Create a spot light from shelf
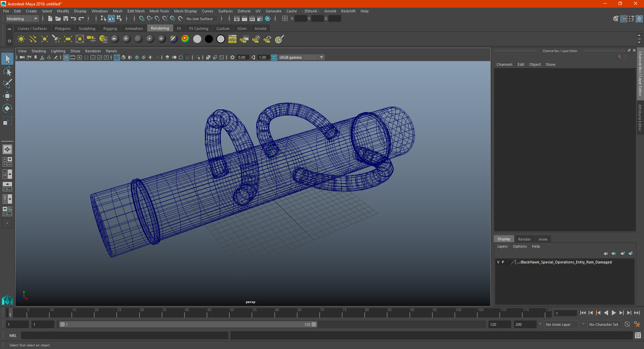Image resolution: width=644 pixels, height=349 pixels. point(56,39)
